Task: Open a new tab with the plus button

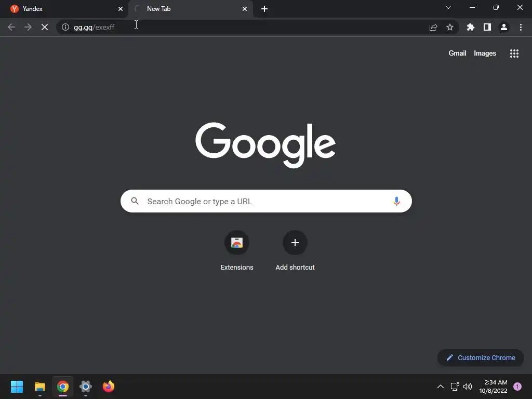Action: (264, 9)
